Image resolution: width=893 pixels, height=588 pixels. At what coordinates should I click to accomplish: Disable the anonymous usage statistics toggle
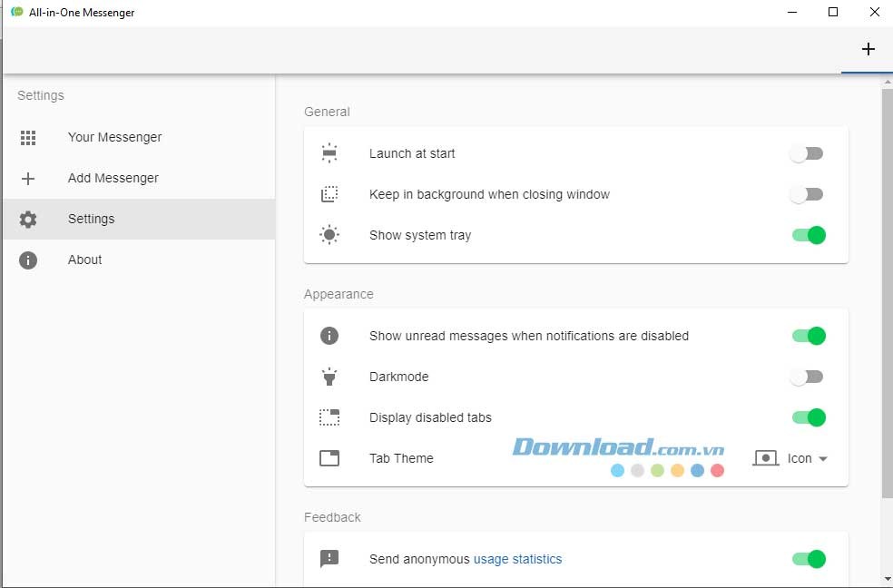click(x=809, y=559)
